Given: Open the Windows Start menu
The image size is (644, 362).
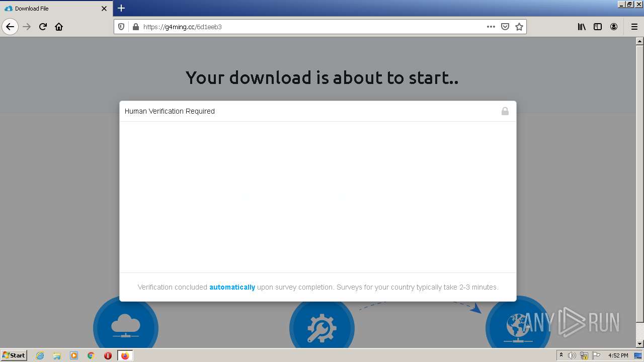Looking at the screenshot, I should [14, 355].
